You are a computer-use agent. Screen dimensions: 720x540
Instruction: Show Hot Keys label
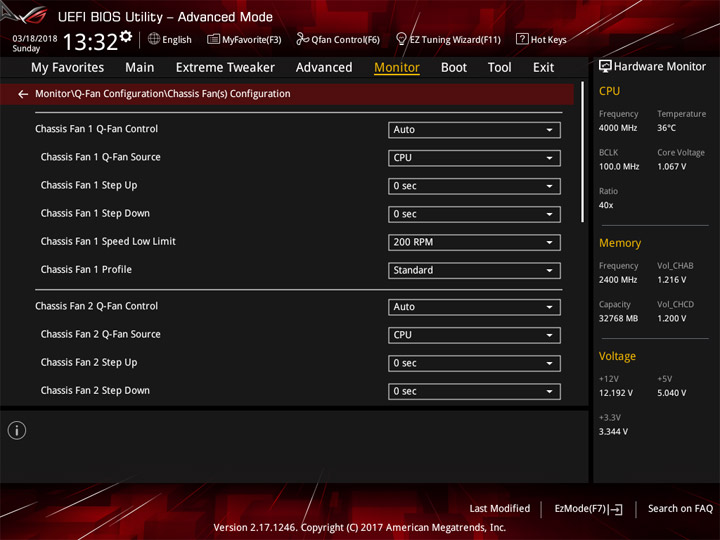[x=548, y=40]
